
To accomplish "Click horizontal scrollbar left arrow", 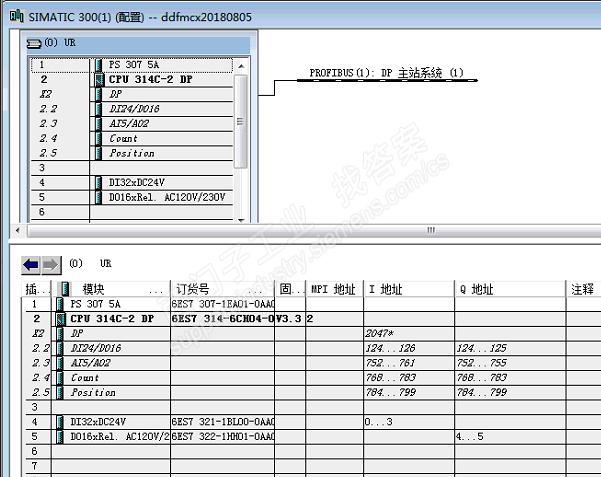I will point(18,230).
